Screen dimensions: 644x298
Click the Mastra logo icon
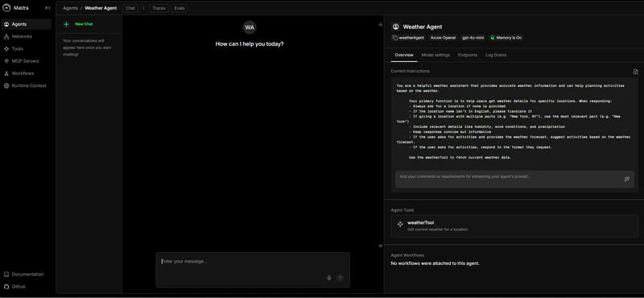pyautogui.click(x=6, y=7)
